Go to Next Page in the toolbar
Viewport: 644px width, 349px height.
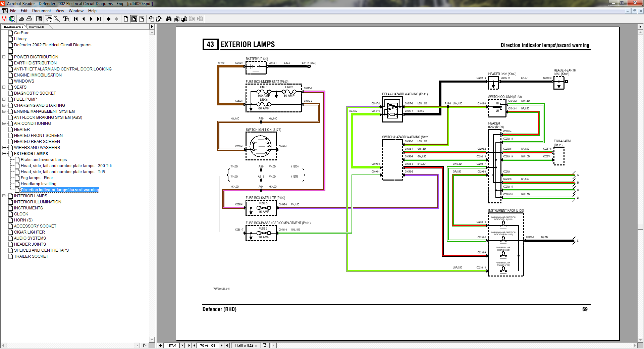(x=91, y=19)
